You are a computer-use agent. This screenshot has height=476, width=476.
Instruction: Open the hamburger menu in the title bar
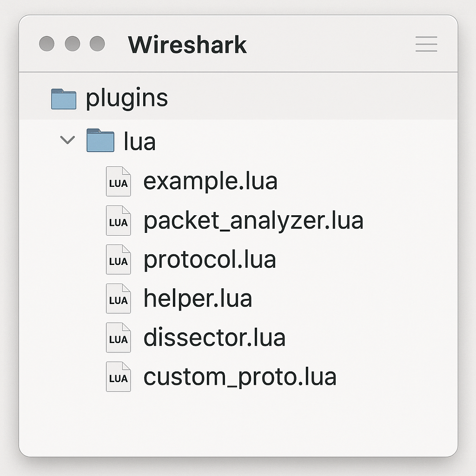click(426, 44)
